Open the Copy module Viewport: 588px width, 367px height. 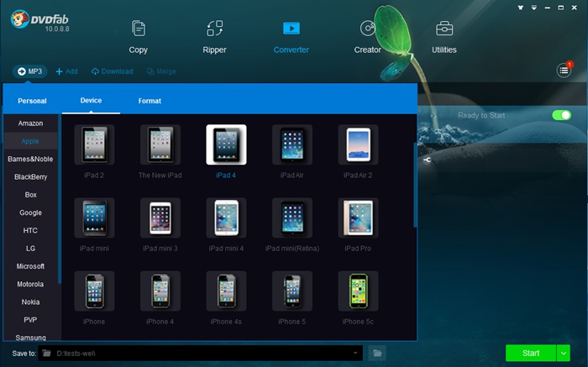pyautogui.click(x=139, y=37)
